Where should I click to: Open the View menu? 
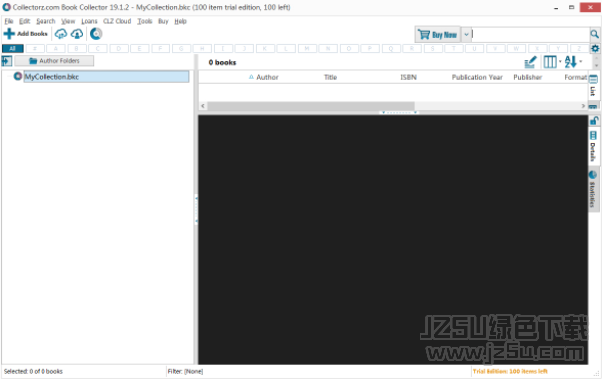pos(68,21)
